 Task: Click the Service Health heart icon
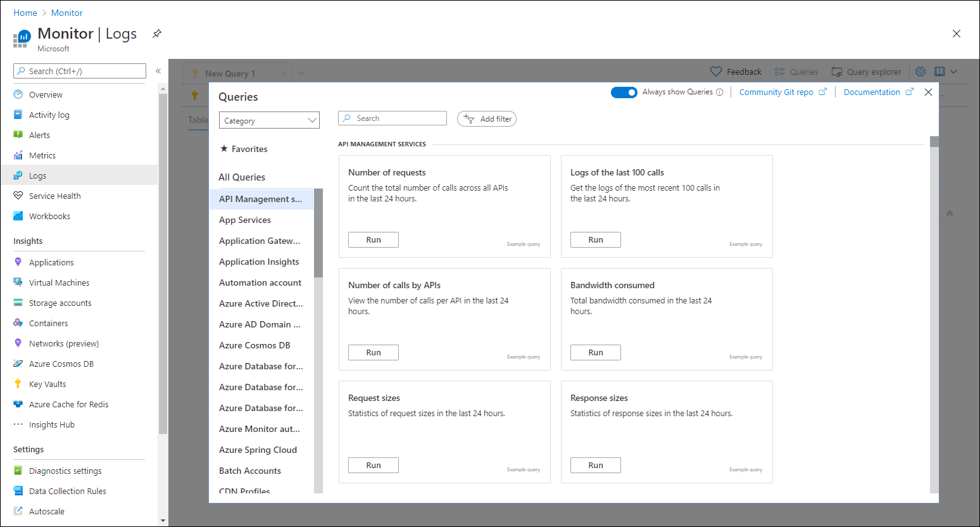pos(18,196)
